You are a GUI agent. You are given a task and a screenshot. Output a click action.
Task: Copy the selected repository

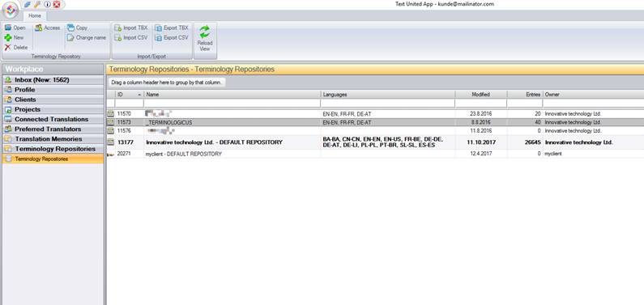[77, 28]
